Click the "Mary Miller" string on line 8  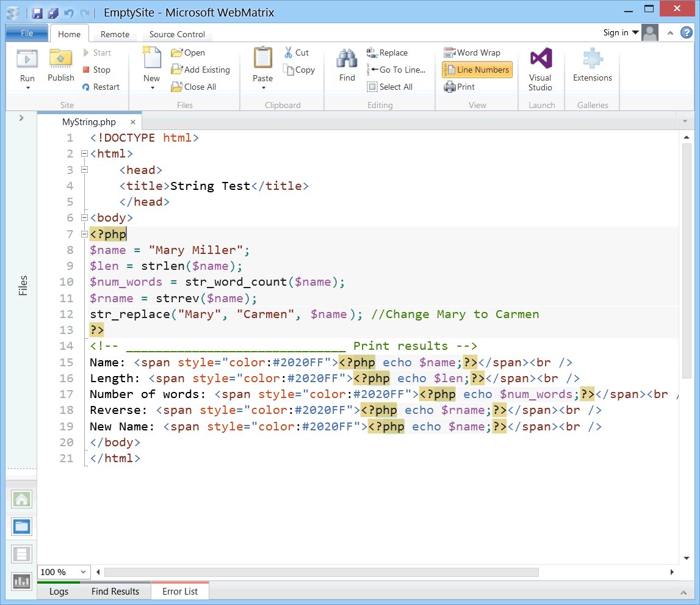tap(195, 250)
